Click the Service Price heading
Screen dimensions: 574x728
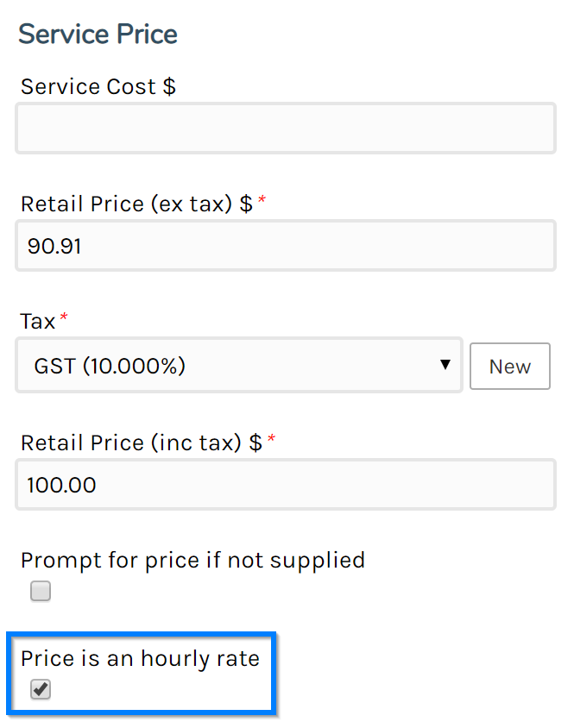tap(98, 35)
